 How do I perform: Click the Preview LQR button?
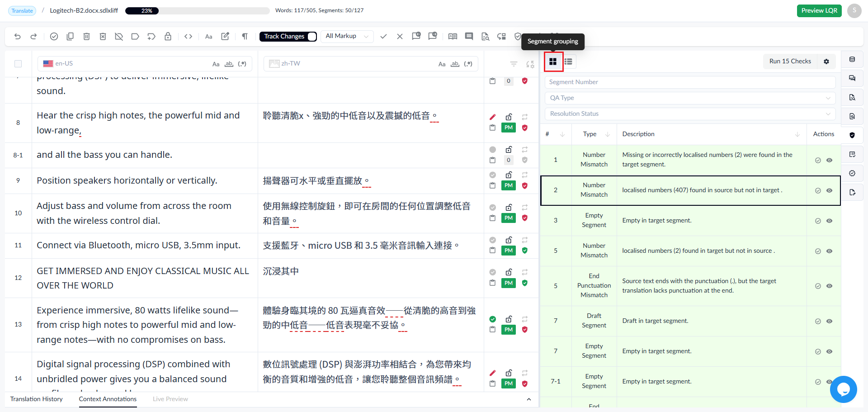819,11
